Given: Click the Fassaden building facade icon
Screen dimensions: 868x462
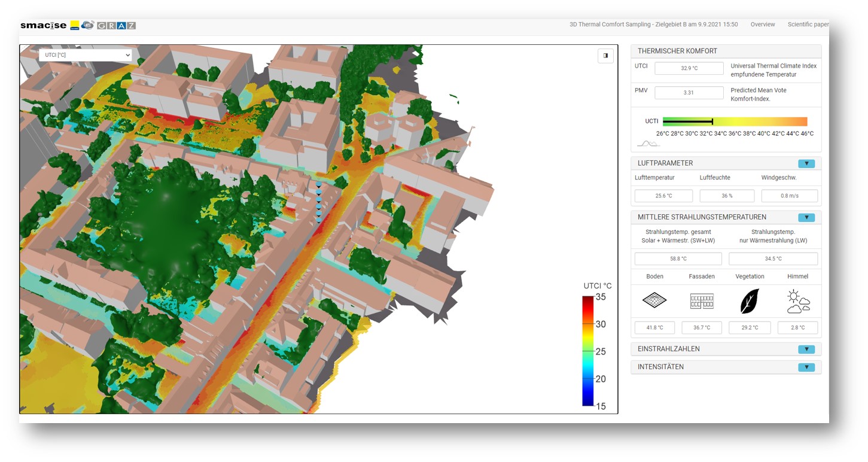Looking at the screenshot, I should point(702,301).
